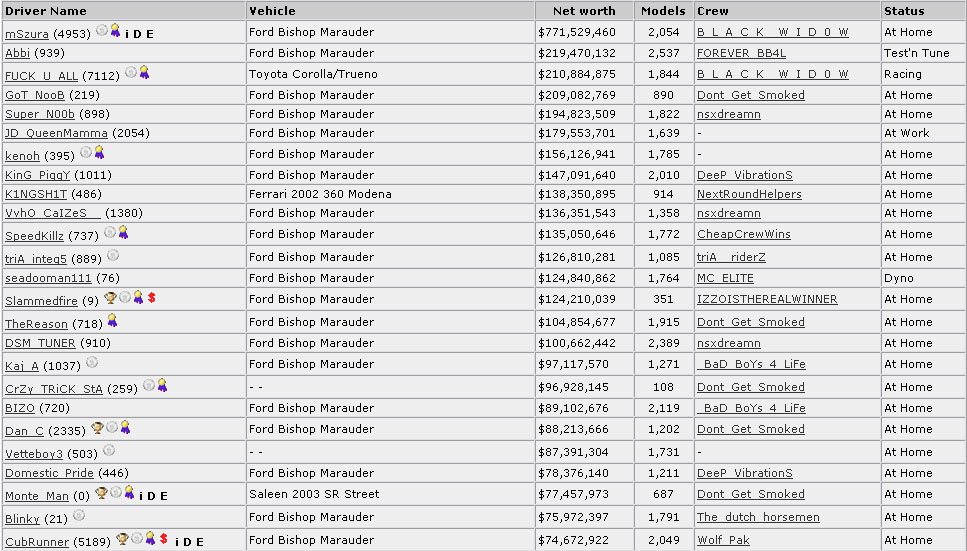The image size is (967, 551).
Task: Click the silver coin icon next to Kaj_A
Action: click(x=92, y=362)
